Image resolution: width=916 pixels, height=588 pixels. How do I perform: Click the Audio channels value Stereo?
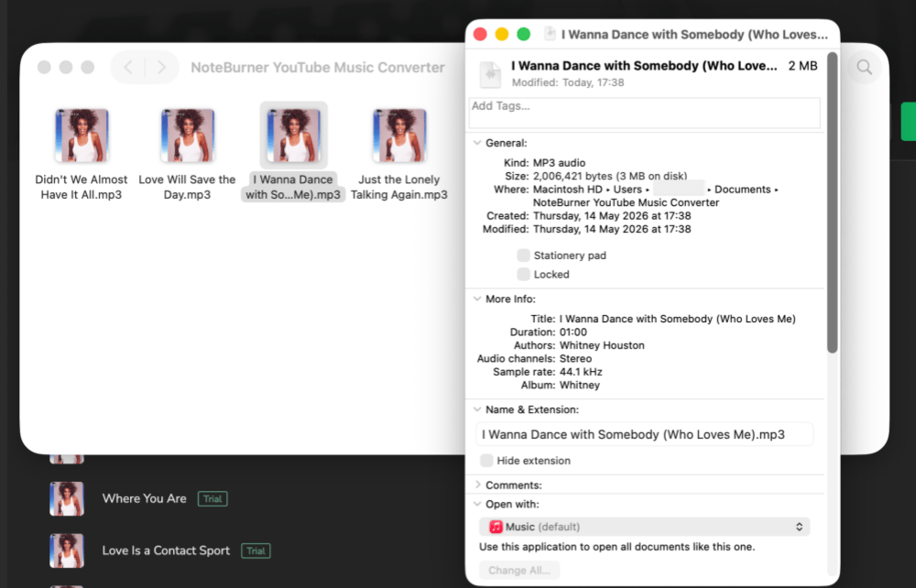(x=575, y=358)
